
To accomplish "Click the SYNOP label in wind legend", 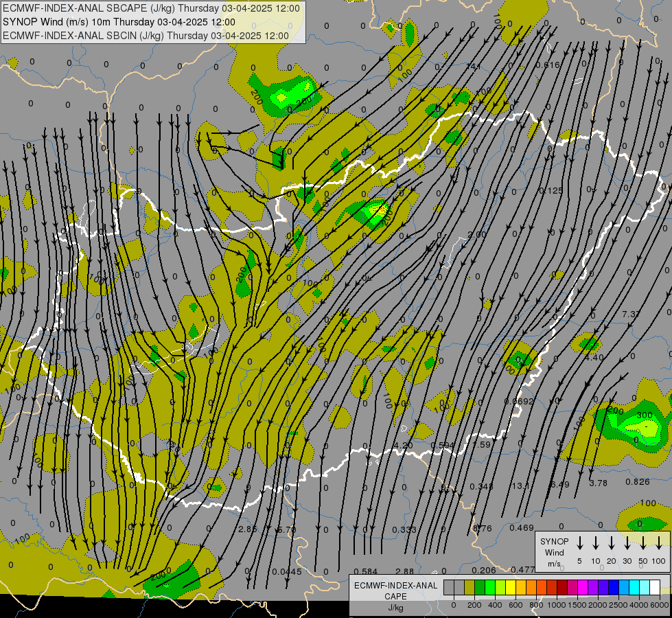I will 554,541.
